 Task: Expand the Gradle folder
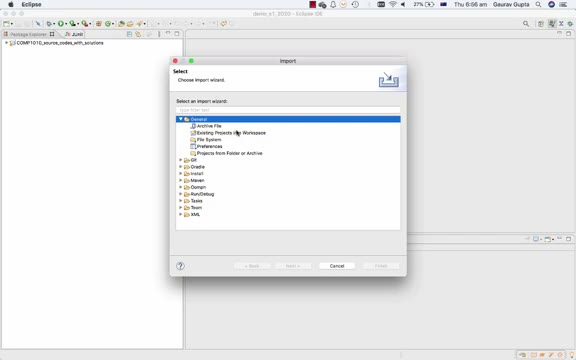(x=181, y=167)
